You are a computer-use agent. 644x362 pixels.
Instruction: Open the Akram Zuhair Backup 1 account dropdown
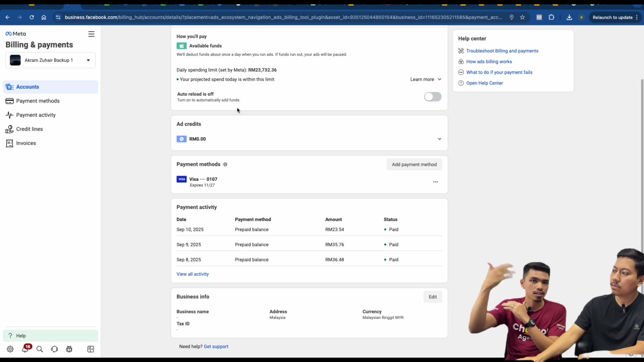(x=50, y=60)
